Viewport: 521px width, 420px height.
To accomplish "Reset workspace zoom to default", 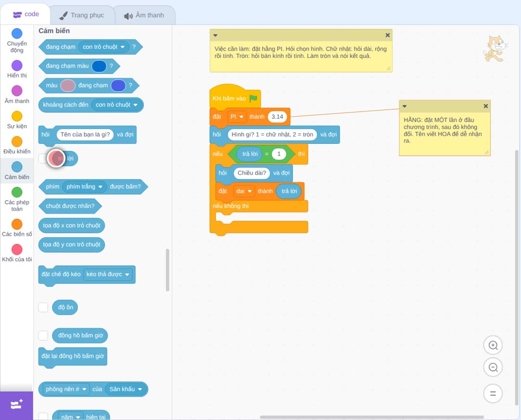I will (493, 393).
